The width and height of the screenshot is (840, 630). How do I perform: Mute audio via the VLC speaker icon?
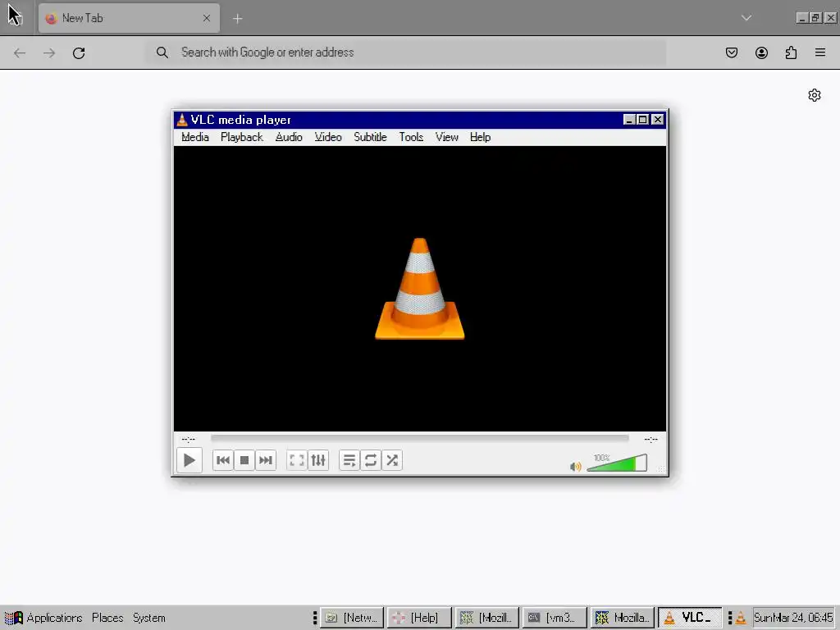point(575,467)
